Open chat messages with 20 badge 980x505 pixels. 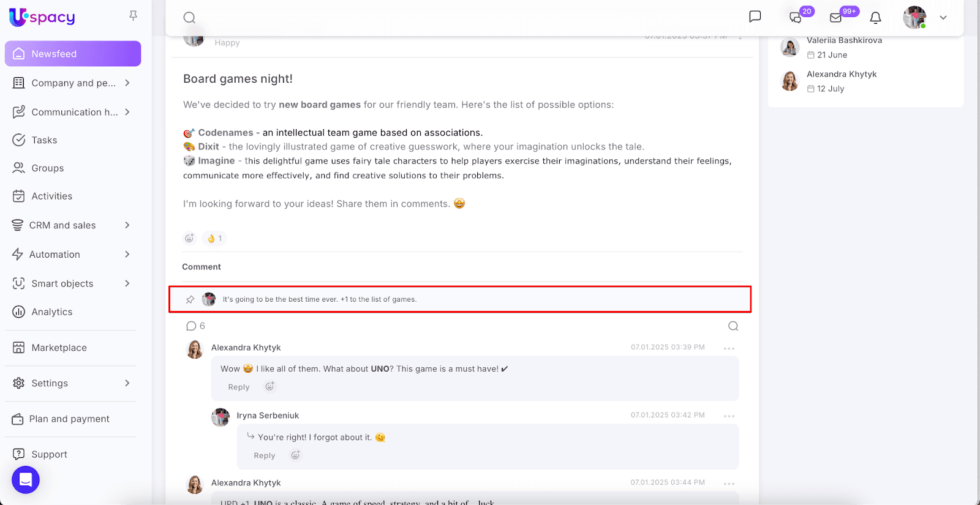pyautogui.click(x=796, y=18)
